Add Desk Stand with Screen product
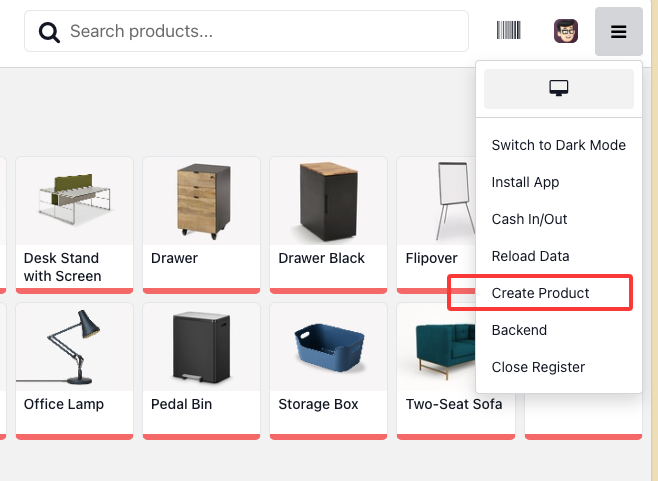 click(74, 222)
